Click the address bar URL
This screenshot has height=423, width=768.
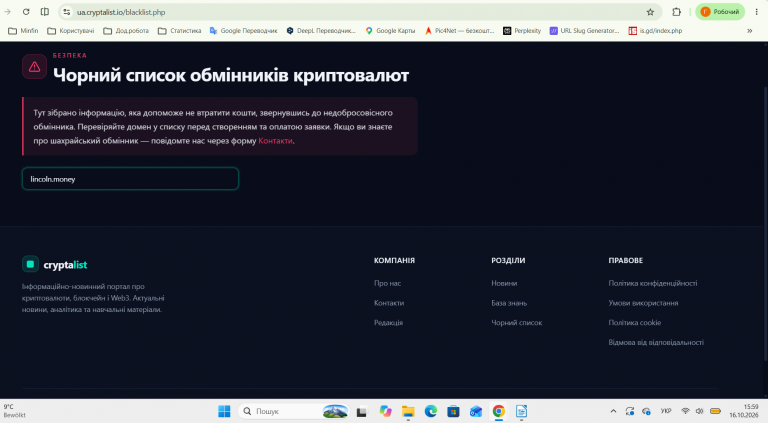(121, 12)
